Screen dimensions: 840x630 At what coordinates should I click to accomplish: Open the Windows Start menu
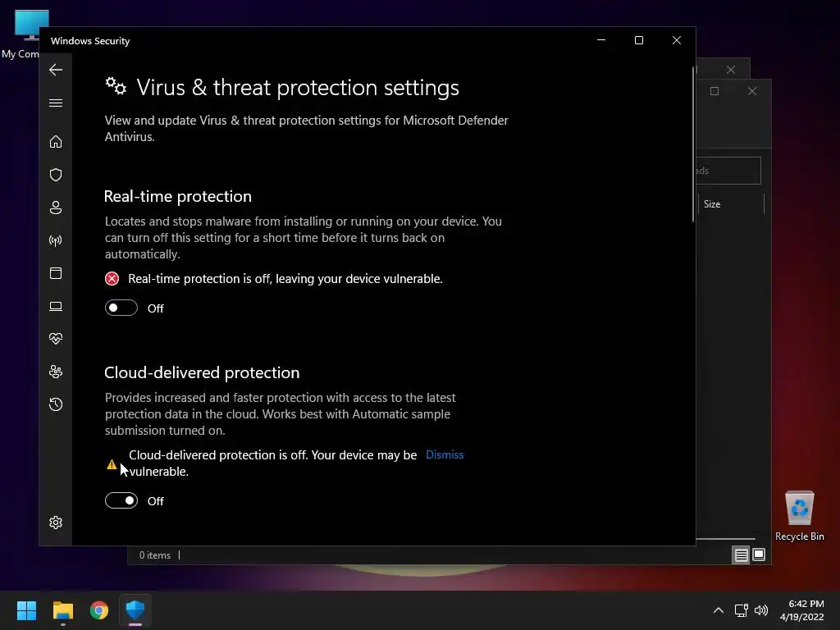pos(26,610)
